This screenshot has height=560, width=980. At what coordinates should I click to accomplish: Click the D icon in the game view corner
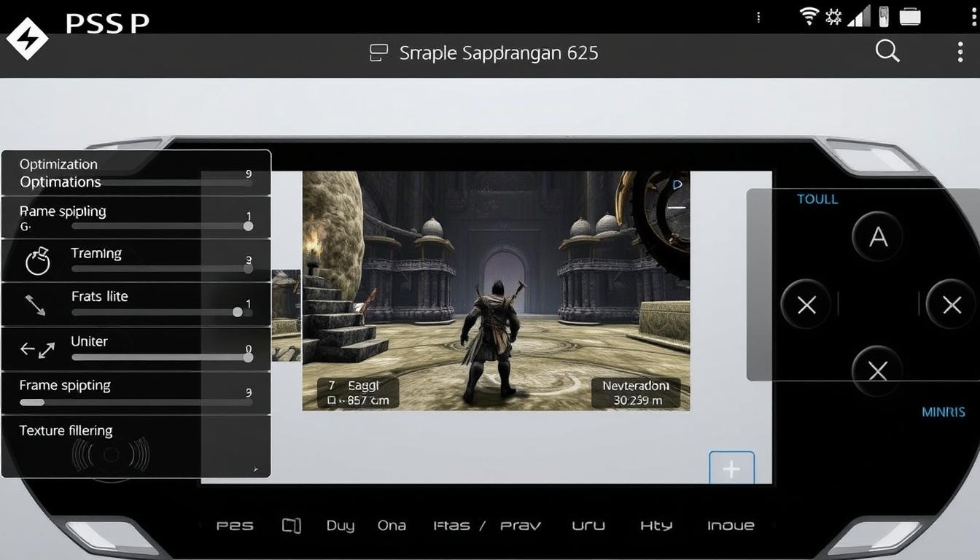coord(677,185)
